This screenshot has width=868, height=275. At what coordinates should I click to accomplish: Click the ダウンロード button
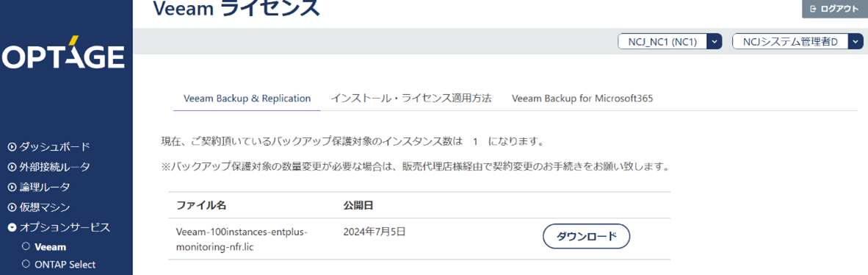(586, 237)
